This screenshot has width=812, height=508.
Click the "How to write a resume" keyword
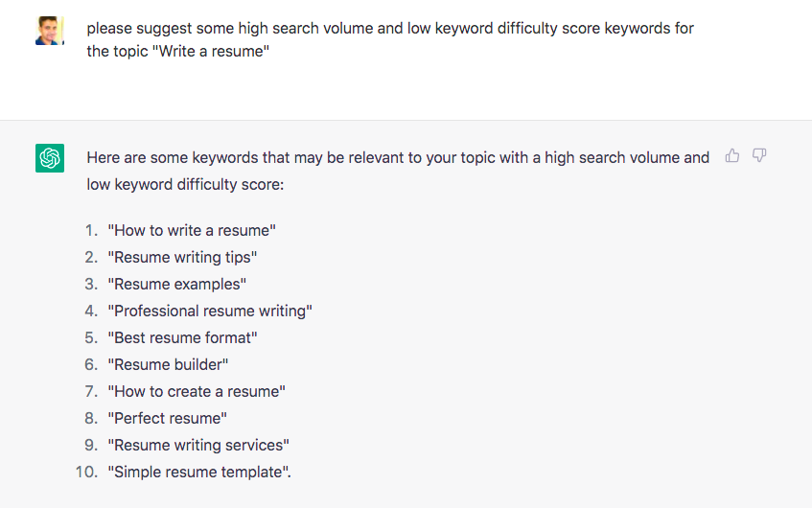point(192,230)
